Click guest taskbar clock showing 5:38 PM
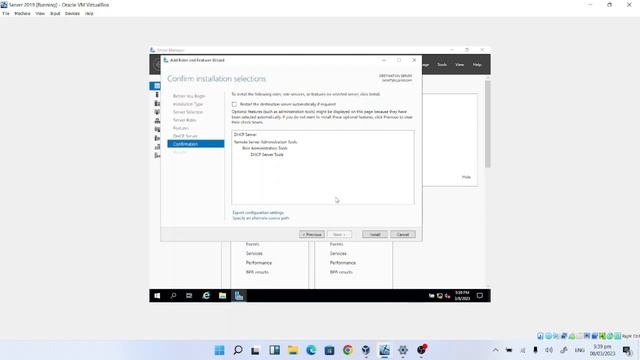This screenshot has width=640, height=360. pyautogui.click(x=462, y=296)
